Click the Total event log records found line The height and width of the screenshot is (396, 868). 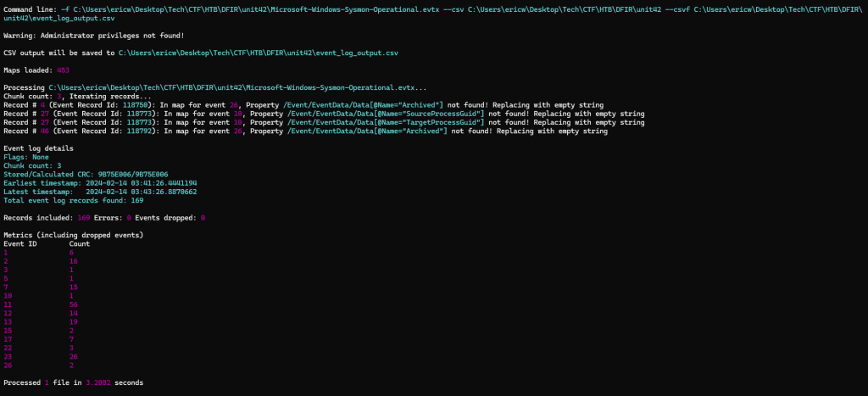[68, 200]
